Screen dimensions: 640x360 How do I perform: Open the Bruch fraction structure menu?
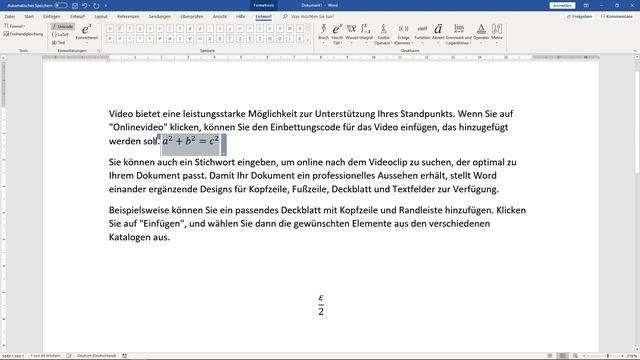323,34
